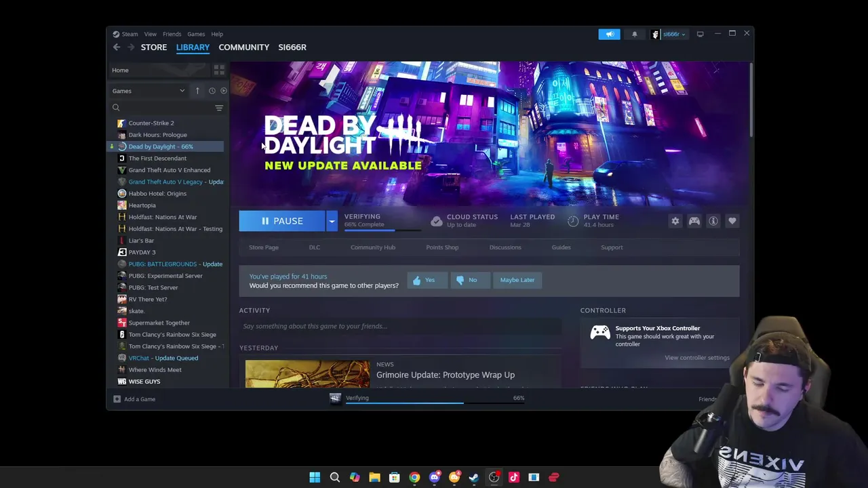This screenshot has height=488, width=868.
Task: Enter Big Picture mode via monitor icon
Action: [x=701, y=34]
